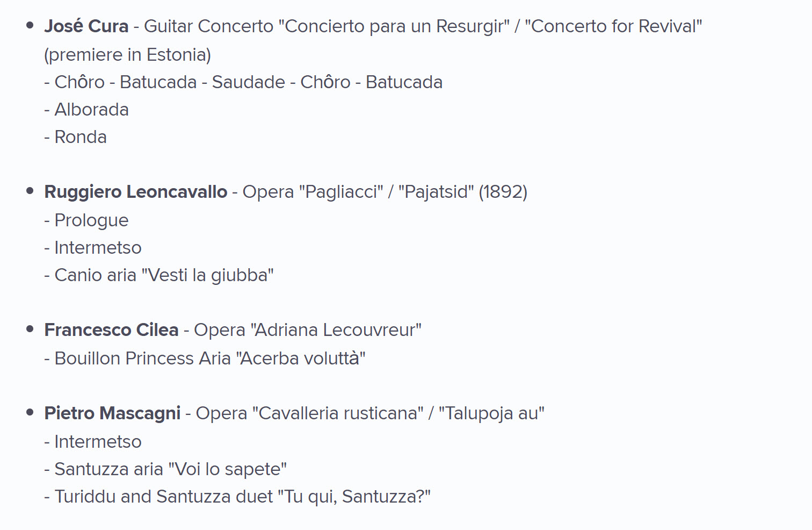This screenshot has width=812, height=530.
Task: Click the "Adriana Lecouvreur" opera title
Action: [x=336, y=330]
